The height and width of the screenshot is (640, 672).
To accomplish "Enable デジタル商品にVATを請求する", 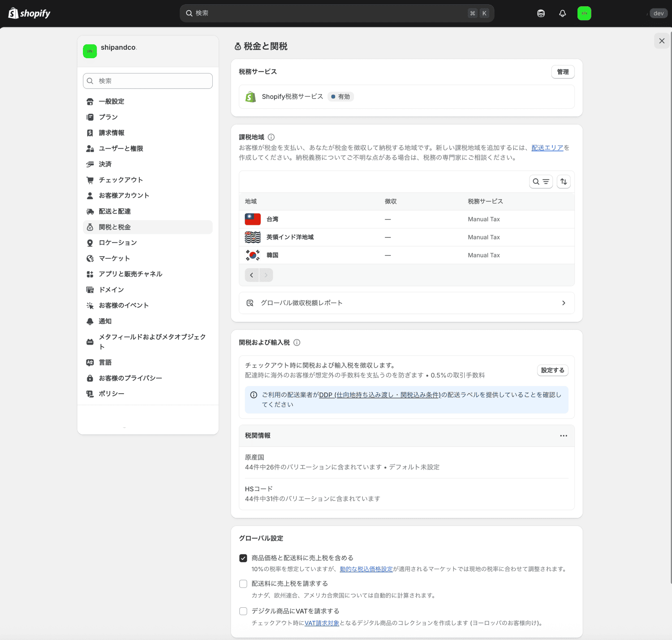I will click(243, 611).
